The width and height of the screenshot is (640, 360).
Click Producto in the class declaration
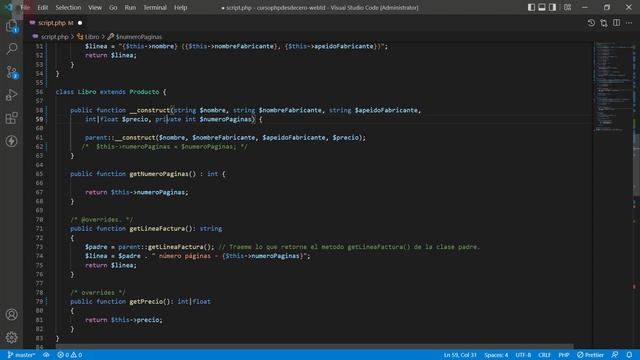(144, 92)
